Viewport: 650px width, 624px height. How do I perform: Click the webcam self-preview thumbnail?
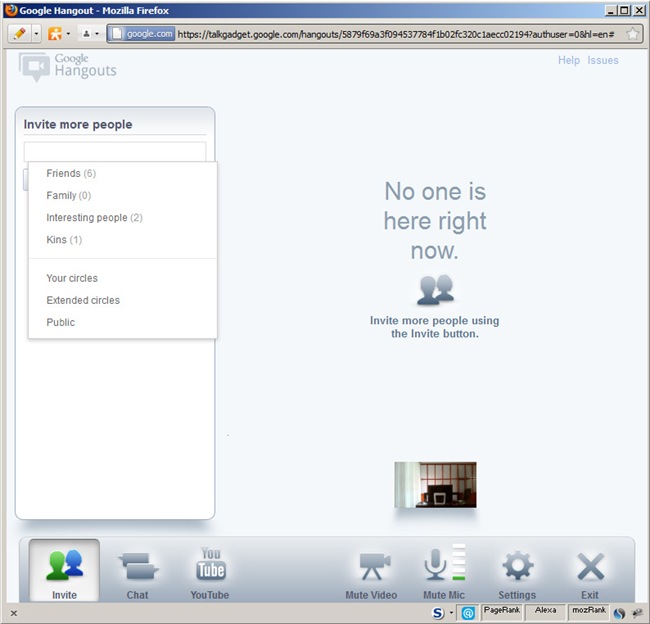tap(435, 485)
